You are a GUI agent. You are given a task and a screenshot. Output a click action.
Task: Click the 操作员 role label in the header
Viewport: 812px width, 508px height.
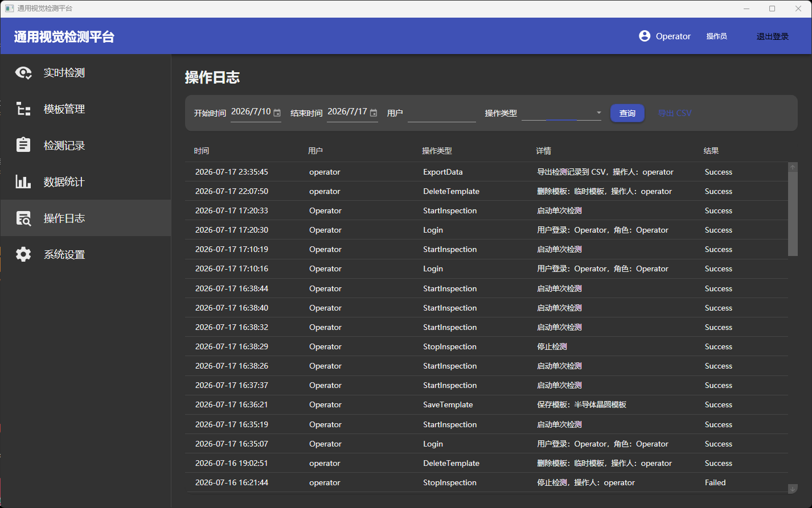tap(716, 36)
